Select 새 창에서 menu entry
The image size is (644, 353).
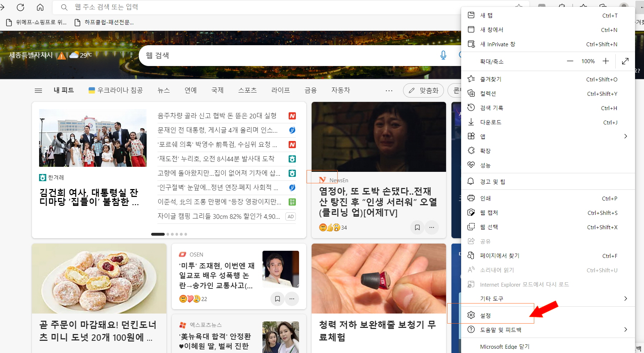(548, 30)
